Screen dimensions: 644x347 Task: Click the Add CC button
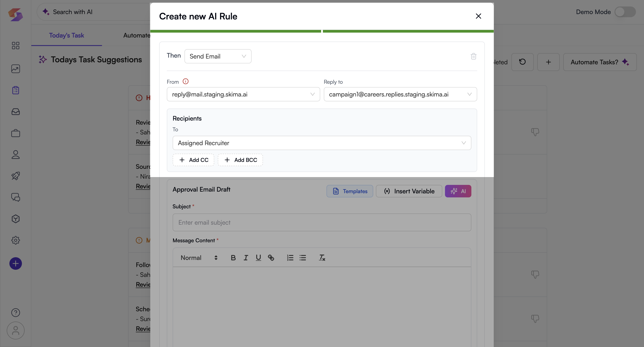coord(193,160)
